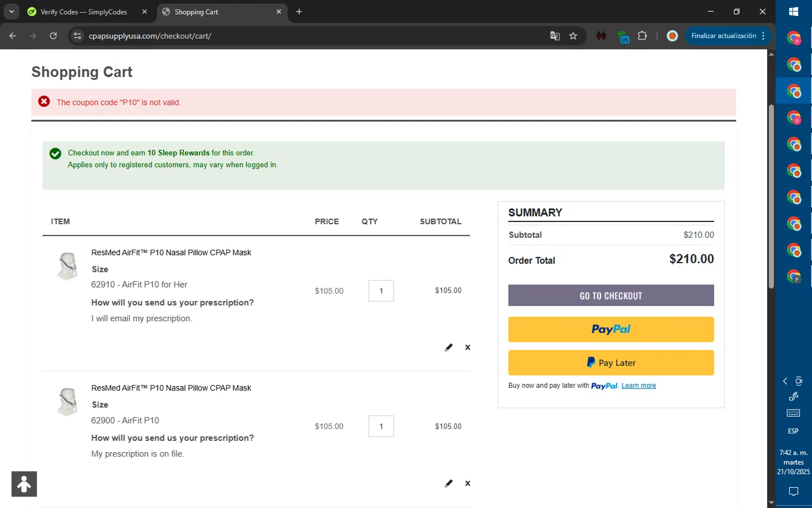Pay with the PayPal button
Image resolution: width=812 pixels, height=508 pixels.
point(611,329)
